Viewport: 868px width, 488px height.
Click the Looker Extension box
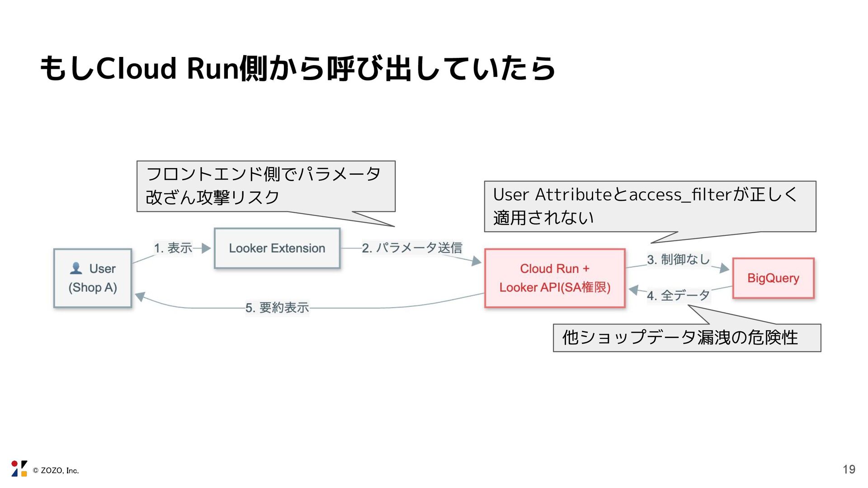[x=277, y=248]
